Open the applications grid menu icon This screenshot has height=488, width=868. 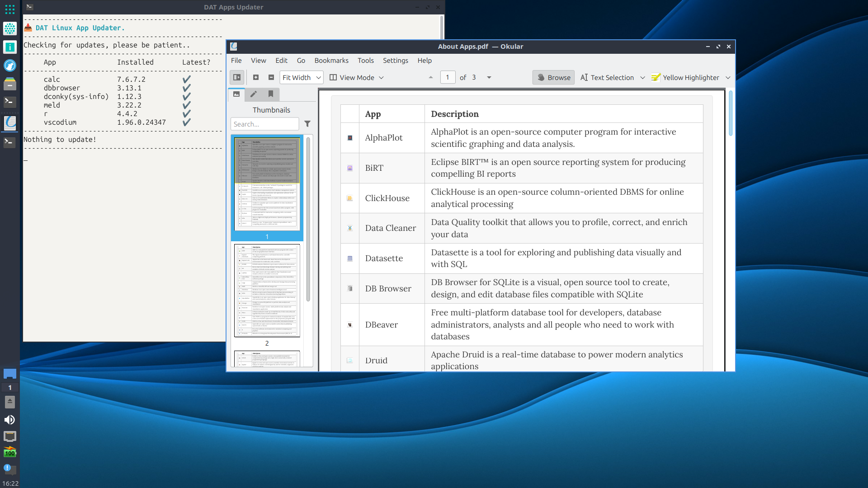10,9
